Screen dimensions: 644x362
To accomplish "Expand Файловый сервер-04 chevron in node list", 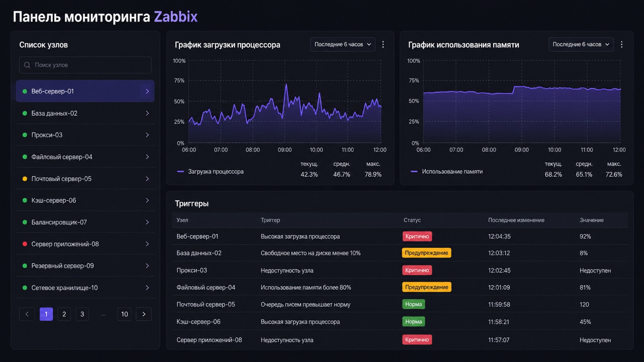I will [147, 157].
